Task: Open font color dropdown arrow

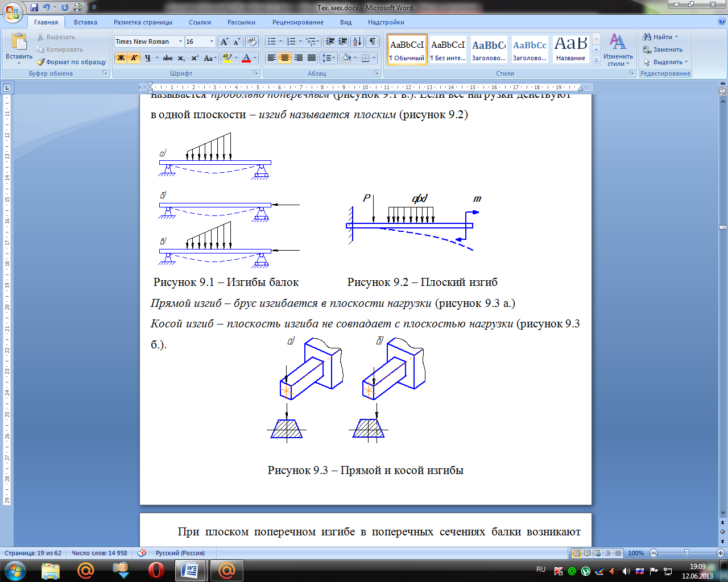Action: pyautogui.click(x=255, y=58)
